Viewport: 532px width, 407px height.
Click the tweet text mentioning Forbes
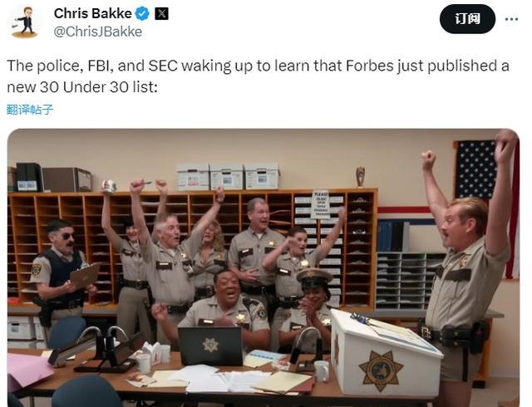tap(258, 76)
